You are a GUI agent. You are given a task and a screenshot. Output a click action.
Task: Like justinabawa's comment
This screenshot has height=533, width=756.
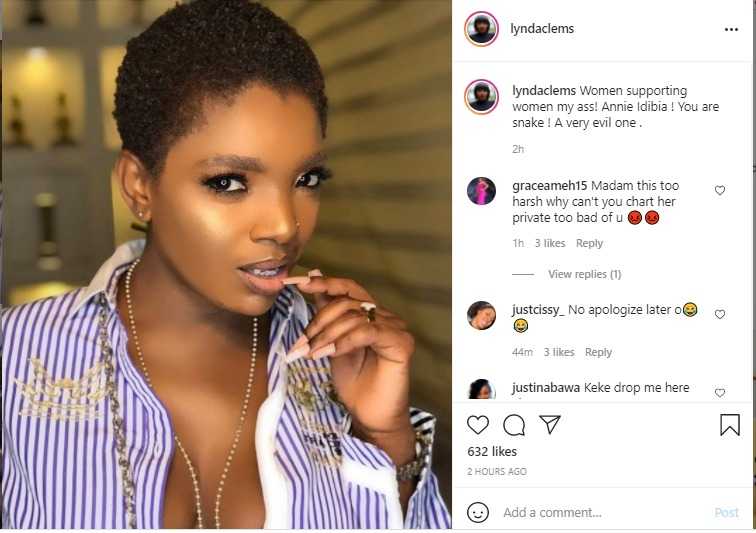pos(720,393)
